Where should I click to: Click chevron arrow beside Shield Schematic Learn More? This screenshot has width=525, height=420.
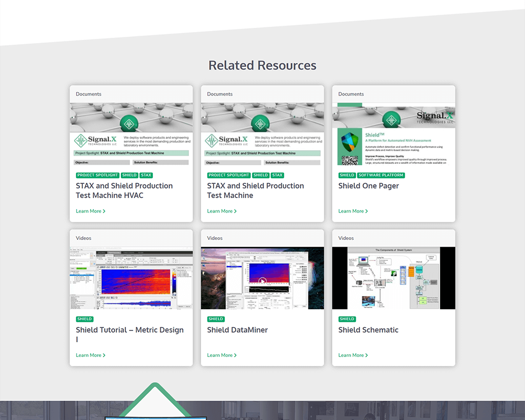[366, 355]
